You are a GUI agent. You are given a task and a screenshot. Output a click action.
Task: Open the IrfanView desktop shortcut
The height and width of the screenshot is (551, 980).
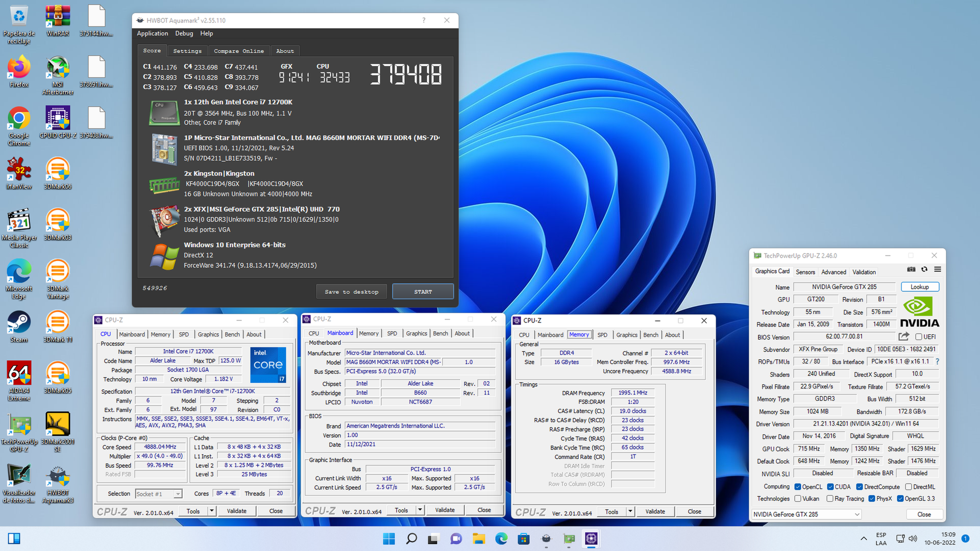pyautogui.click(x=19, y=174)
